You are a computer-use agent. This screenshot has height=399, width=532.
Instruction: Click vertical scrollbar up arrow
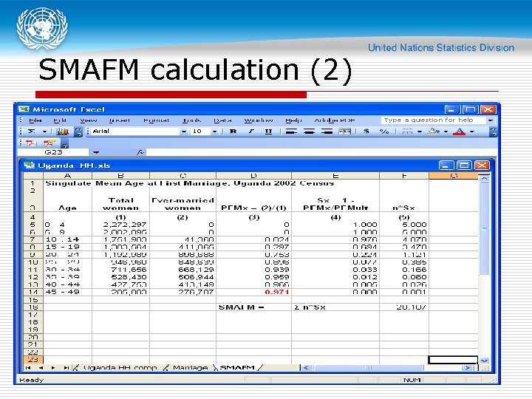pos(485,178)
